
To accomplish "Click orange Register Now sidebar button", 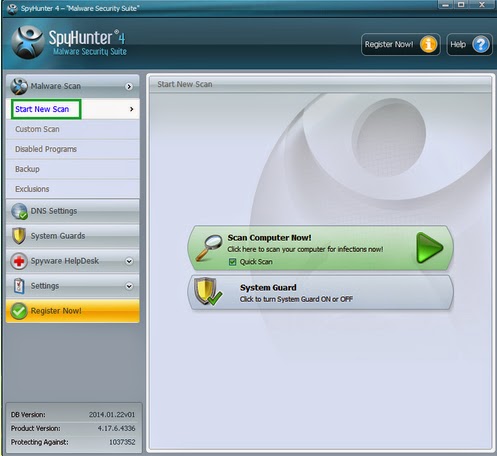I will (x=73, y=311).
